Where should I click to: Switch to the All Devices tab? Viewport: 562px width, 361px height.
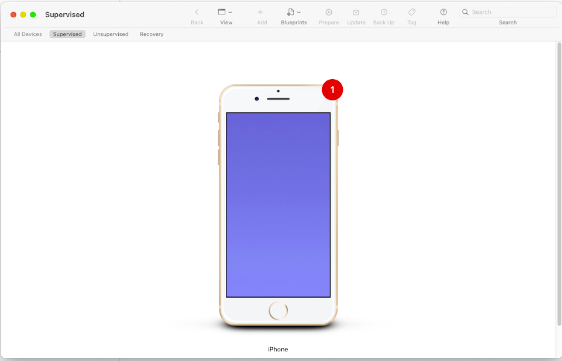point(28,34)
